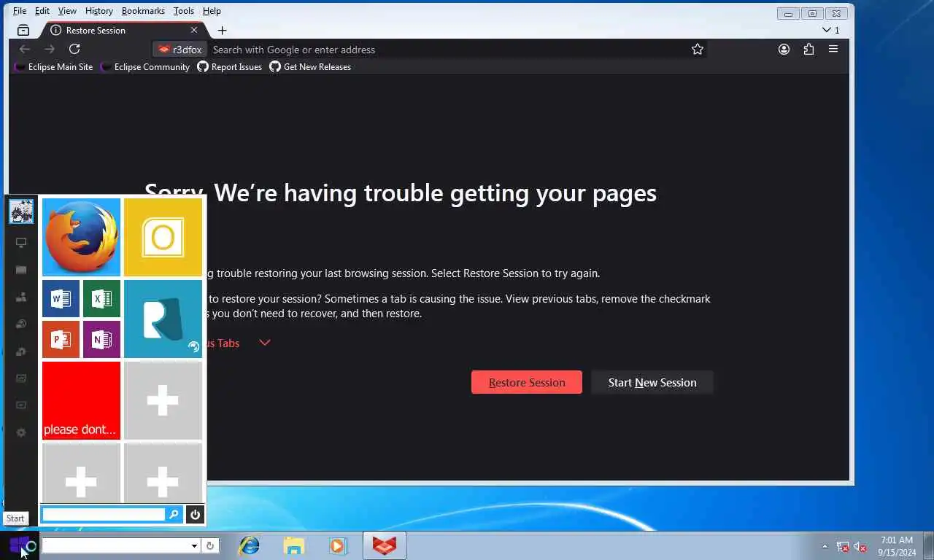Launch Word from the Start menu tile
Image resolution: width=934 pixels, height=560 pixels.
(x=61, y=298)
